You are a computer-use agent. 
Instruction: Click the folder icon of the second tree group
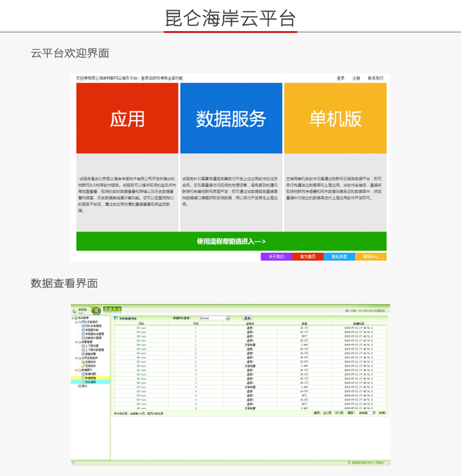[79, 342]
